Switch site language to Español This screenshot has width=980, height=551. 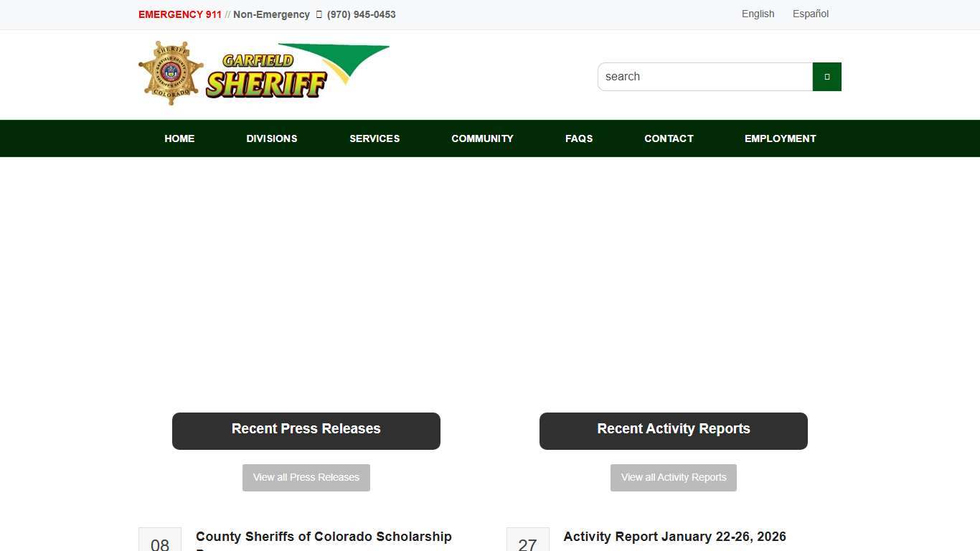point(810,14)
